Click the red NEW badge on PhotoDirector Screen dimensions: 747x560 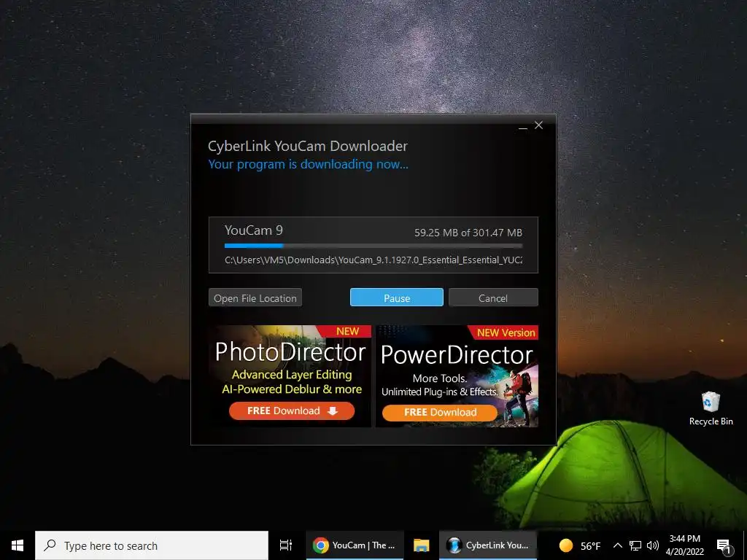[344, 332]
